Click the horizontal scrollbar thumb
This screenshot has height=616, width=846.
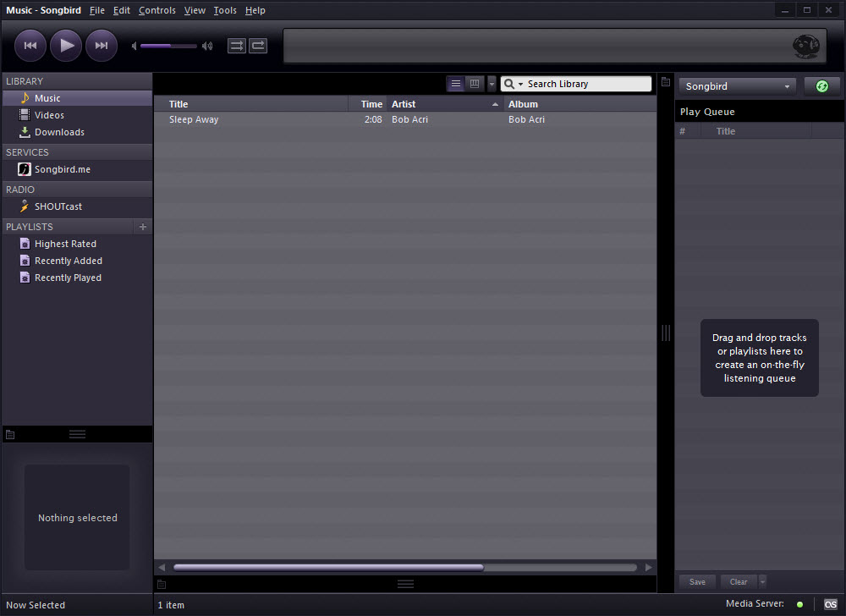tap(328, 568)
